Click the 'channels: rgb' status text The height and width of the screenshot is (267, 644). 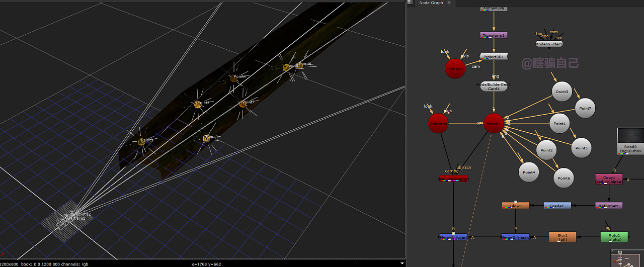click(x=74, y=264)
